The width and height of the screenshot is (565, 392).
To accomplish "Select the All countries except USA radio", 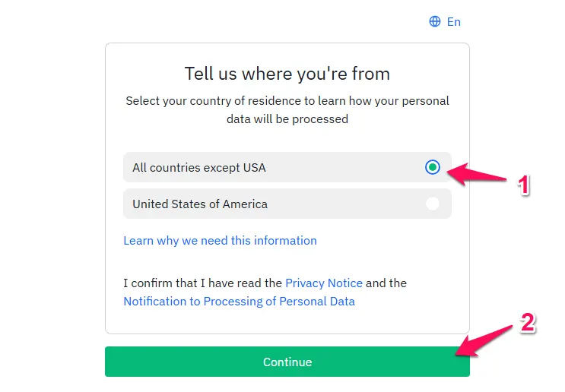I will point(433,167).
